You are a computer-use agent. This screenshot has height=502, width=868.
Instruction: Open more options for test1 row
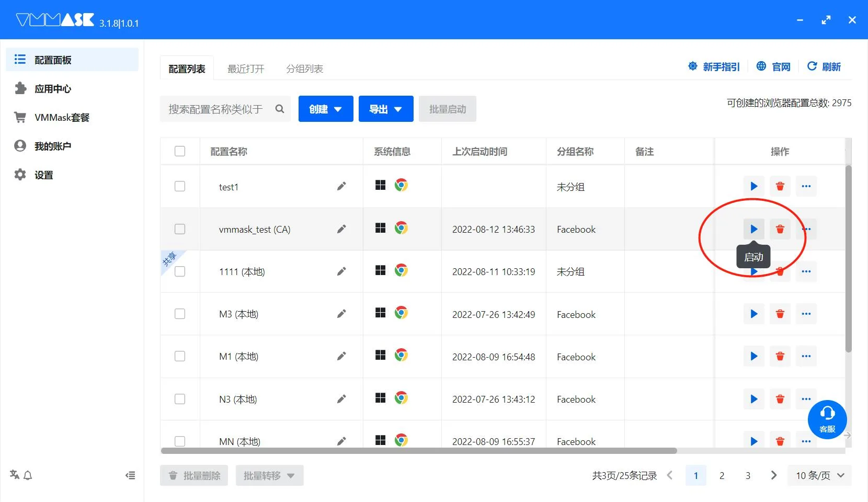coord(806,186)
